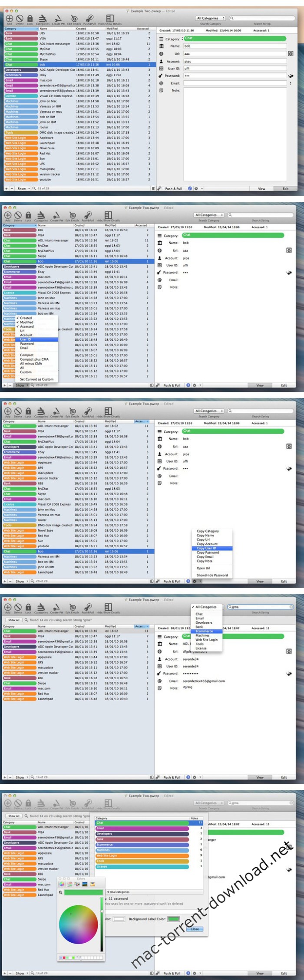Click Push&Pull toolbar icon in the gma search window

pyautogui.click(x=88, y=607)
